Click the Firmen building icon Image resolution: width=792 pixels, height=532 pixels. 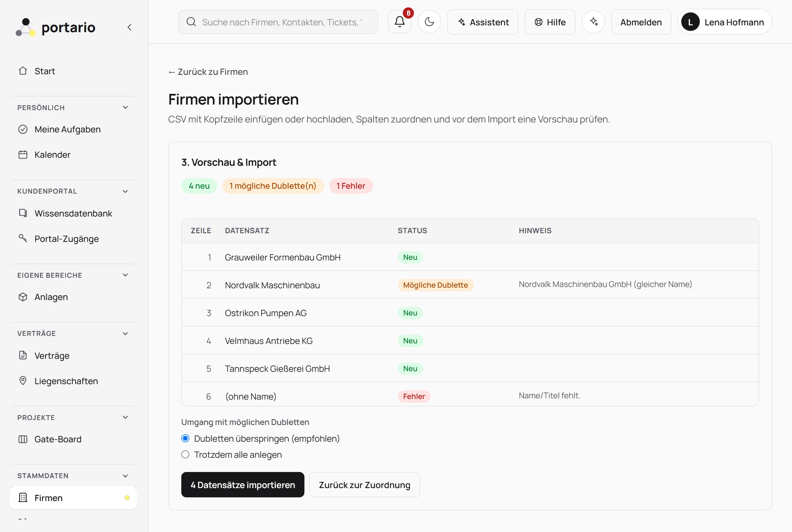[23, 497]
